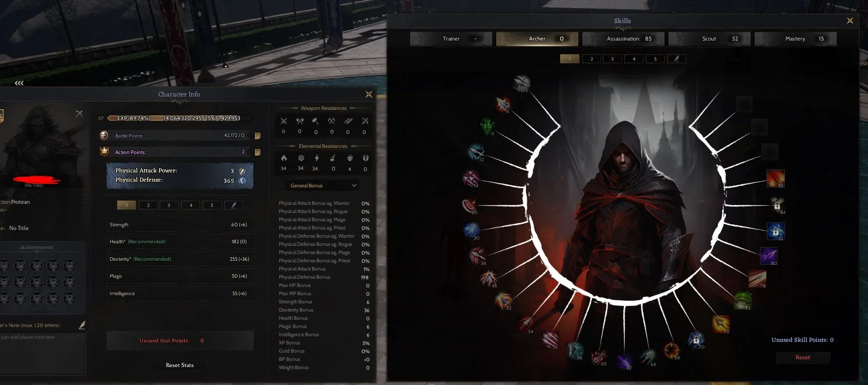Click the blue level 30 skill icon

tap(471, 230)
